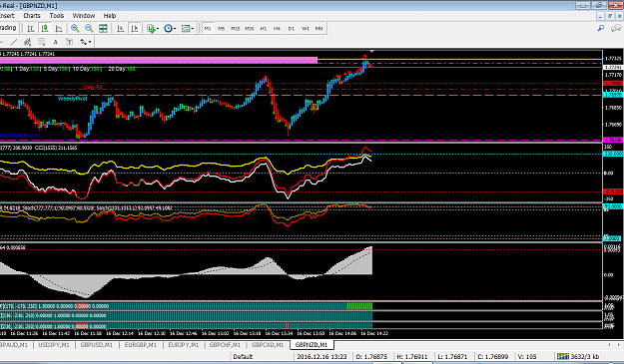Switch to M30 timeframe
This screenshot has height=364, width=624.
(x=250, y=29)
